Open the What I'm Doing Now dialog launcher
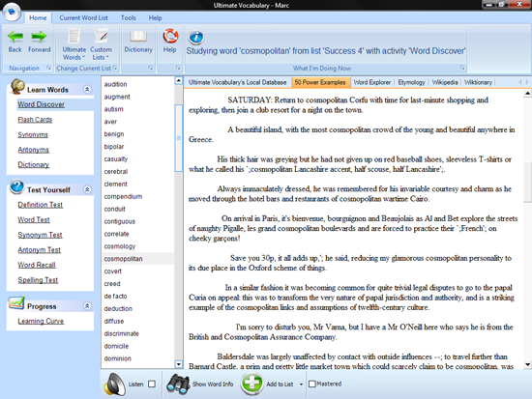The image size is (532, 399). pyautogui.click(x=462, y=68)
